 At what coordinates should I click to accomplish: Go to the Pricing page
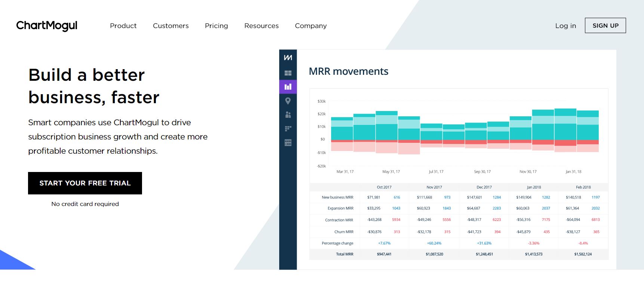click(216, 26)
